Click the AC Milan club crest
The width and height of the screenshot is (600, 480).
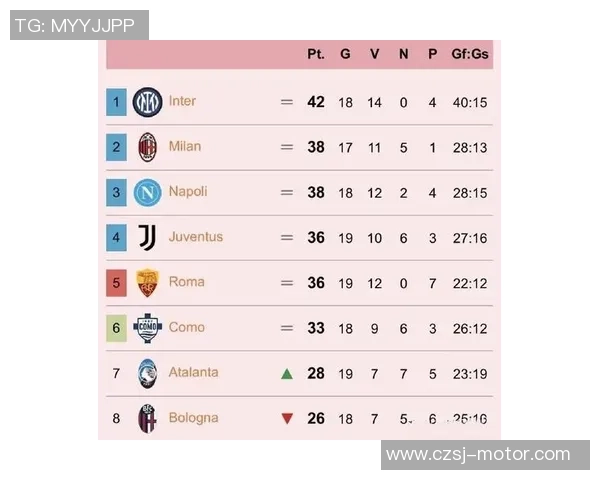point(147,147)
